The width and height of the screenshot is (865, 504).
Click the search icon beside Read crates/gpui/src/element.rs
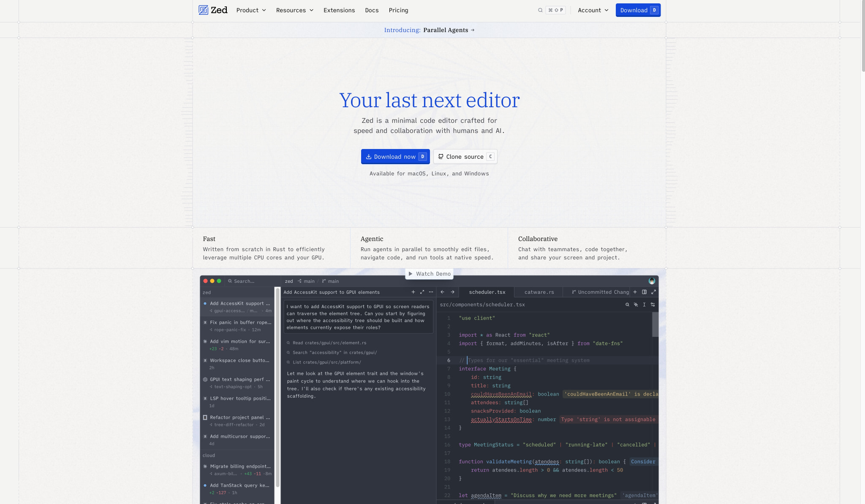tap(288, 343)
